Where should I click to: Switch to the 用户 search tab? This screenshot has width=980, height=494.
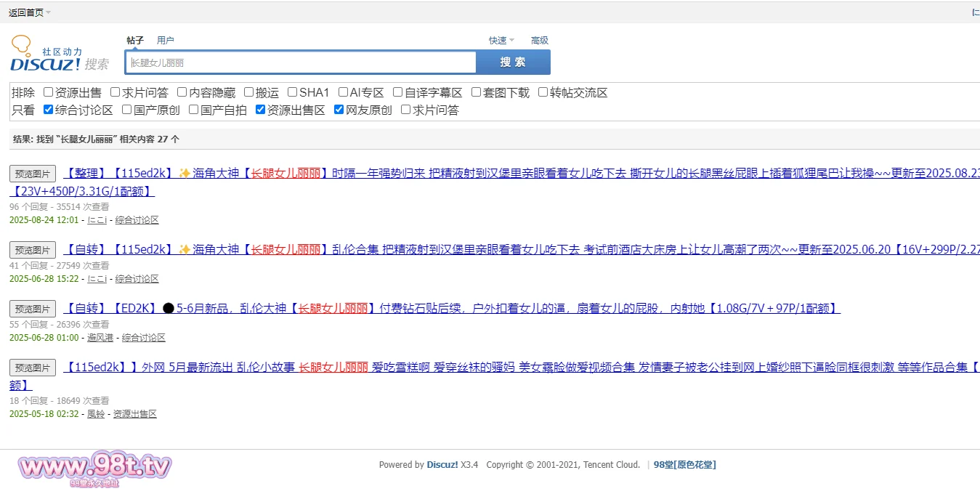[x=166, y=41]
